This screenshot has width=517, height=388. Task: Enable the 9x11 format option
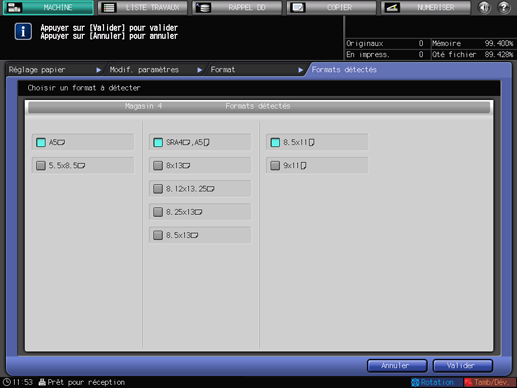tap(317, 166)
